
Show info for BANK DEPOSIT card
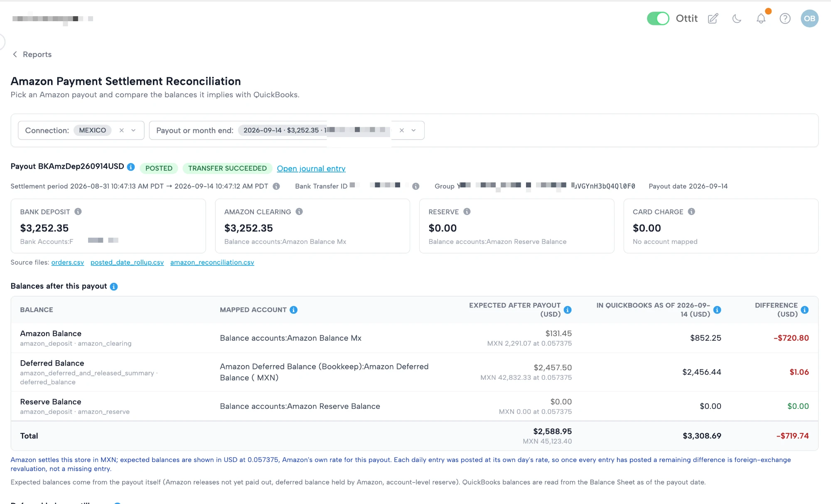78,211
